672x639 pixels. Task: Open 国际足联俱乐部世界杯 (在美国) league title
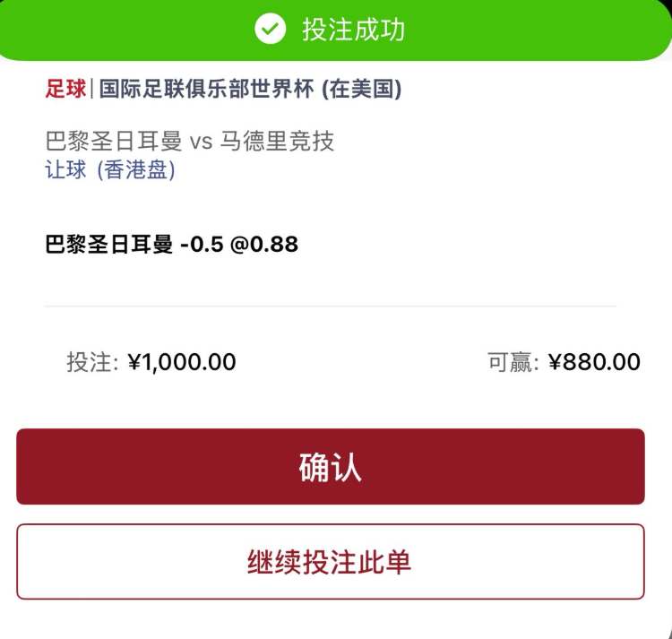pyautogui.click(x=250, y=89)
